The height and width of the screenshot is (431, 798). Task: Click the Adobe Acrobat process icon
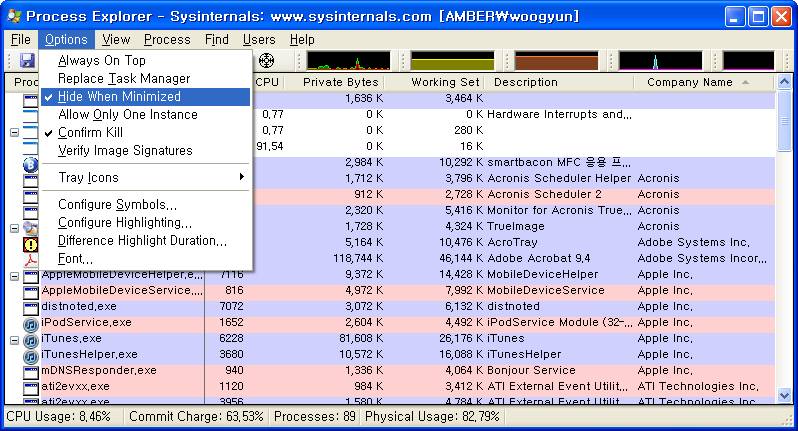pyautogui.click(x=31, y=260)
